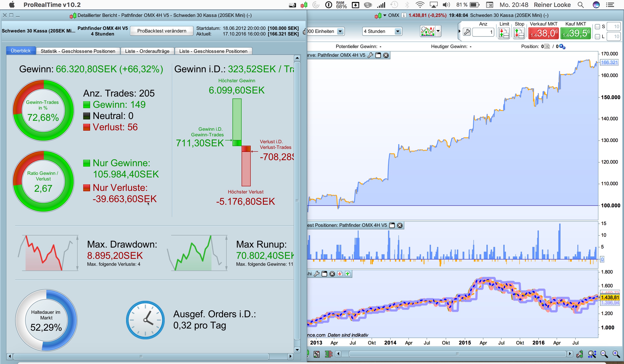The image size is (624, 364).
Task: Detach the Positionen panel into window
Action: pyautogui.click(x=392, y=225)
